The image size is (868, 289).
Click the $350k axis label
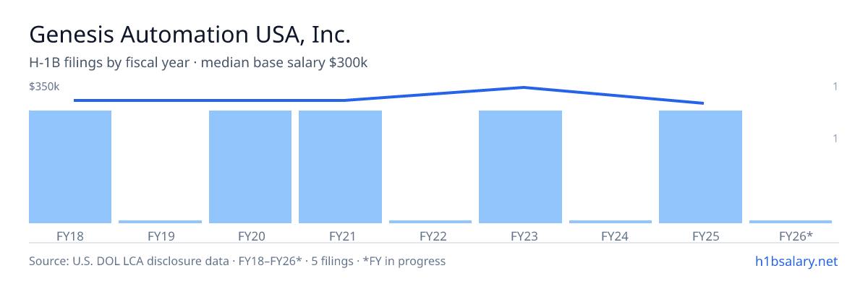[44, 87]
